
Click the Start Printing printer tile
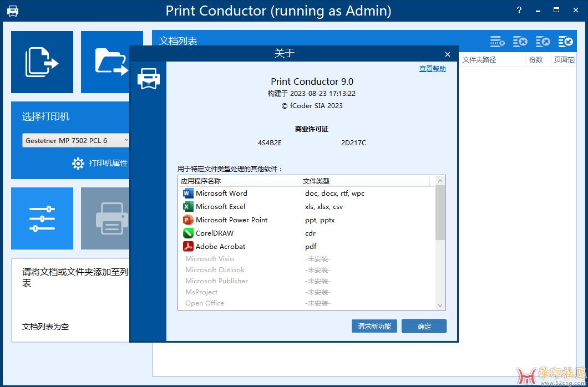click(x=105, y=218)
